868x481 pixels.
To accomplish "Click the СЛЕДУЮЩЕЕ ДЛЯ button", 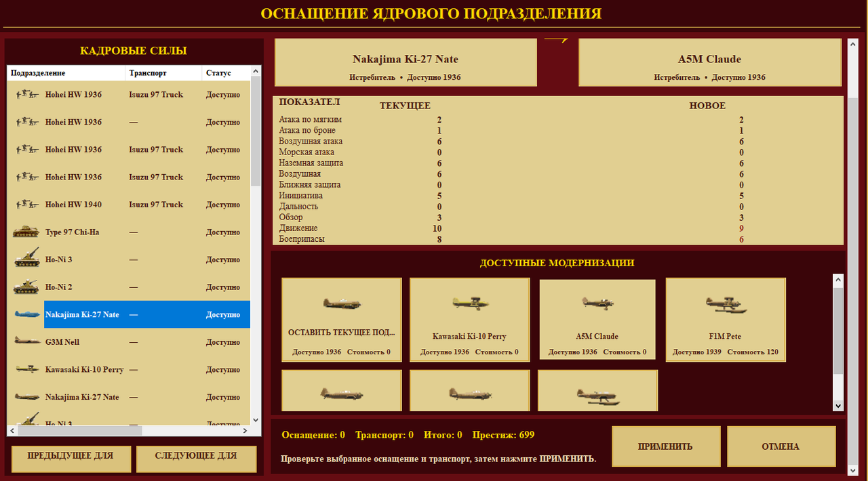I will click(197, 459).
